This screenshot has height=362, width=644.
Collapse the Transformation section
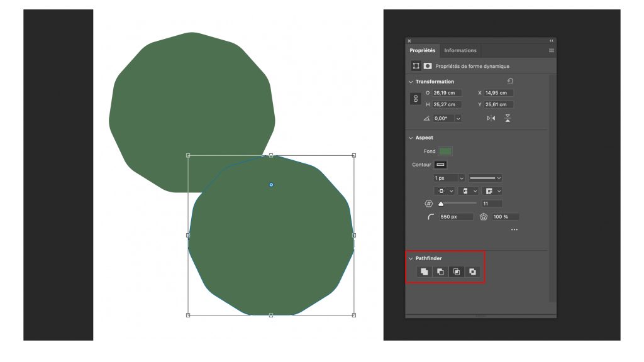(411, 82)
